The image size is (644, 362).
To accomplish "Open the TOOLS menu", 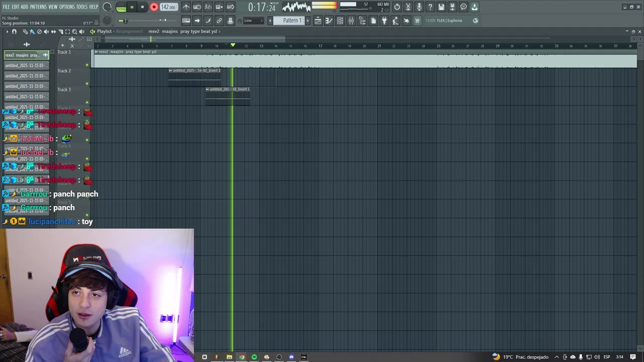I will pos(82,7).
